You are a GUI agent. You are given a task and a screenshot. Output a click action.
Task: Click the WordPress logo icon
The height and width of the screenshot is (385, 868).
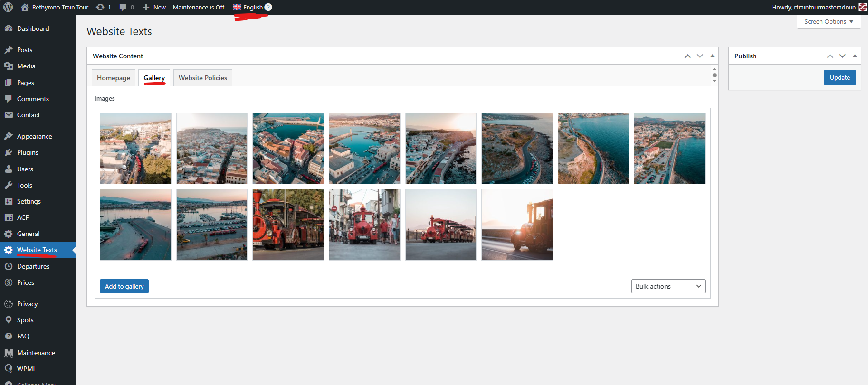[x=8, y=7]
